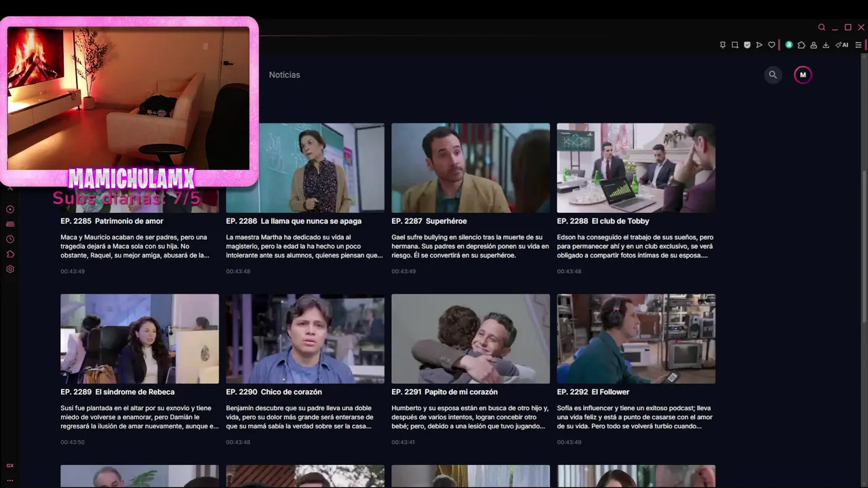Play the Papito de mi corazón thumbnail
Screen dimensions: 868x488
[471, 338]
